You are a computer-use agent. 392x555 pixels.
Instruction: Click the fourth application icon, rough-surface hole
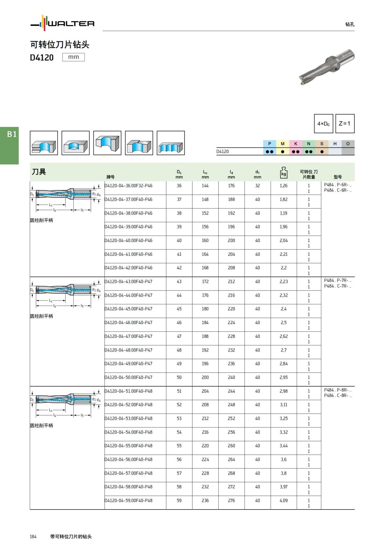pyautogui.click(x=139, y=143)
